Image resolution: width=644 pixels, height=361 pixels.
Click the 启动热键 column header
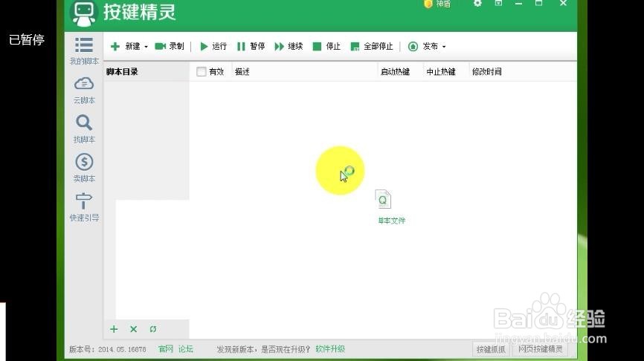[x=395, y=72]
